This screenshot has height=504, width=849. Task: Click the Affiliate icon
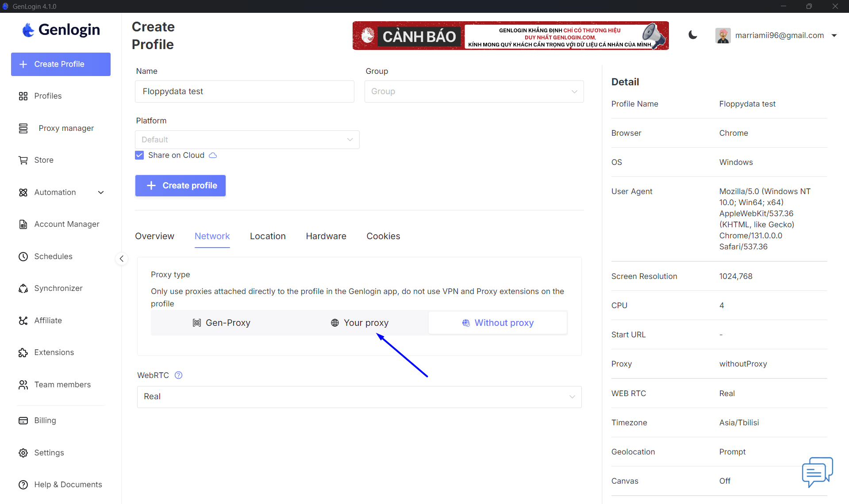[23, 321]
